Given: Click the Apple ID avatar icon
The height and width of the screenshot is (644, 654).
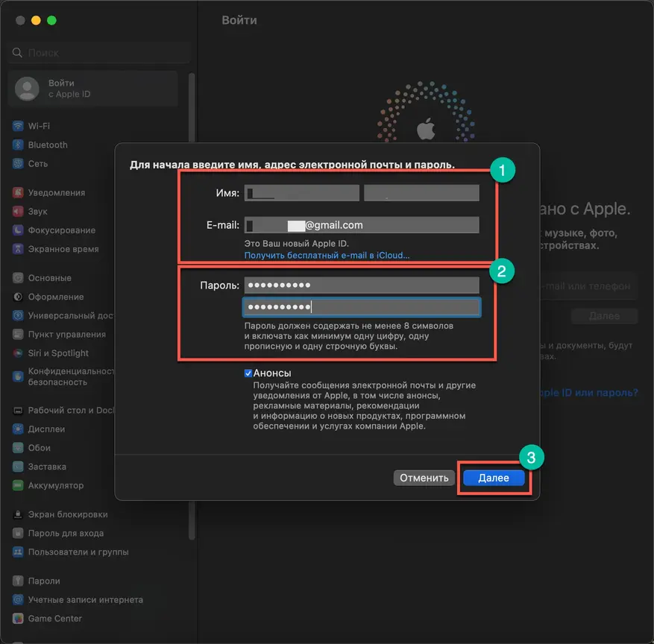Looking at the screenshot, I should (x=27, y=89).
